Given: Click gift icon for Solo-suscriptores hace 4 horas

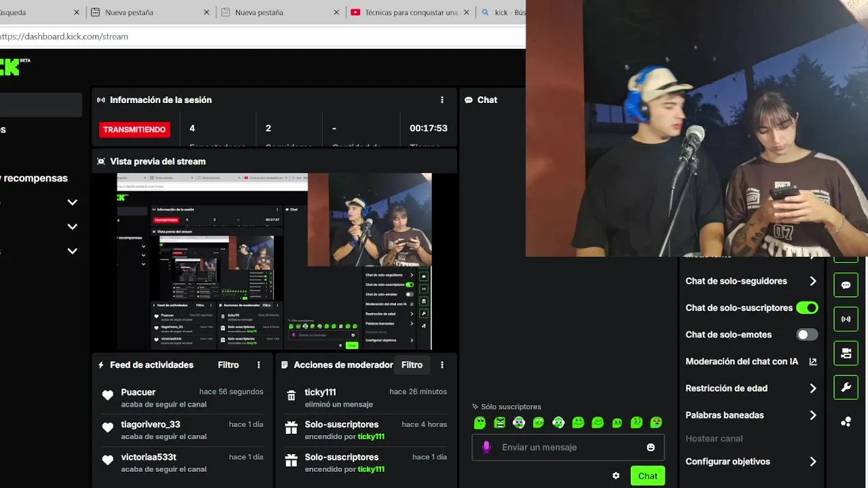Looking at the screenshot, I should [x=291, y=428].
